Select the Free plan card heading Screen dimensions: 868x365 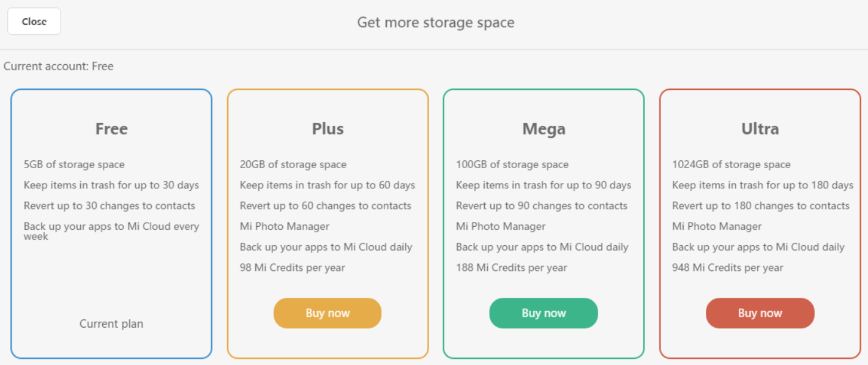tap(111, 129)
